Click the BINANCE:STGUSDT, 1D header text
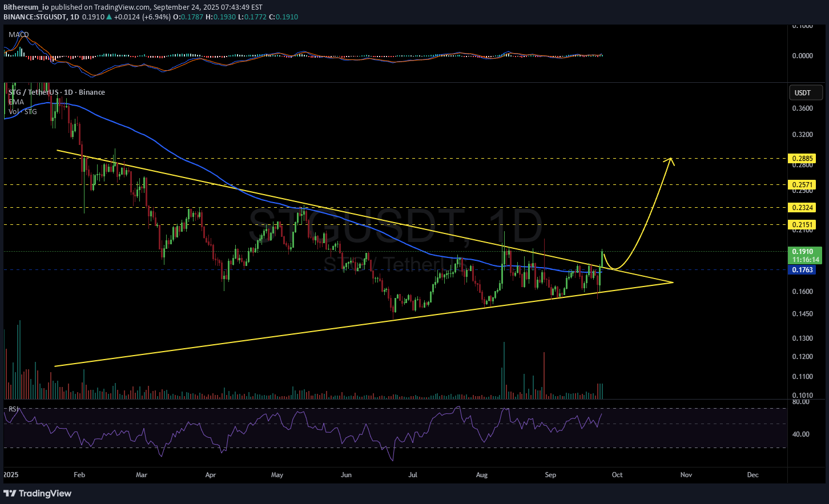This screenshot has width=829, height=504. click(x=41, y=17)
